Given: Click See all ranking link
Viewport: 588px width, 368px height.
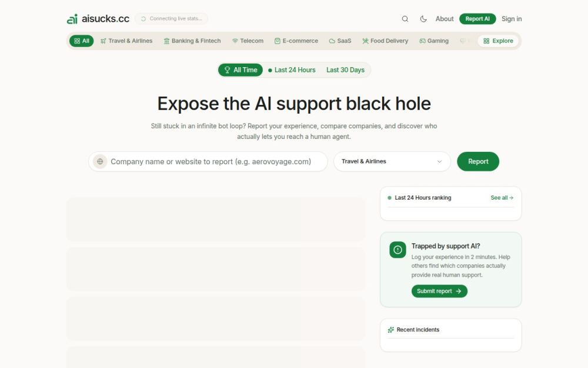Looking at the screenshot, I should [x=502, y=197].
